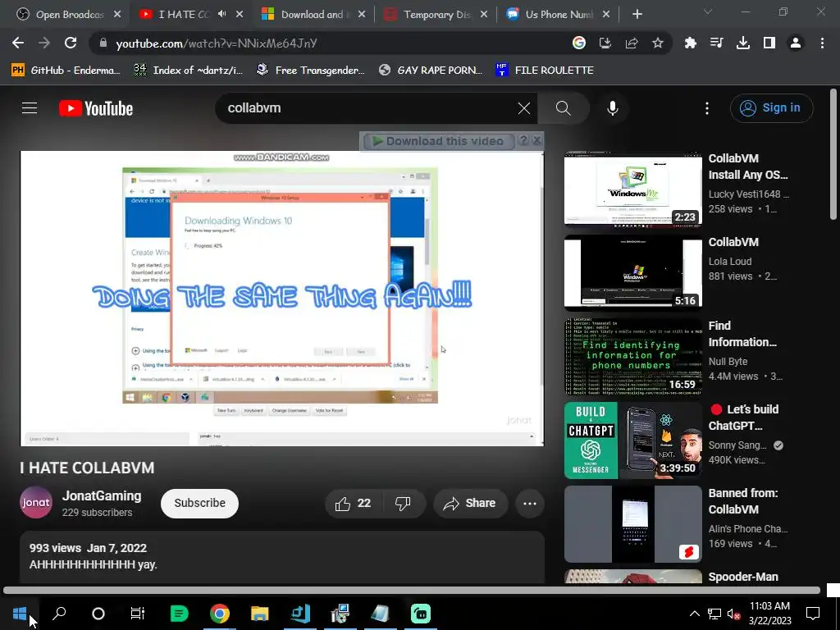Open a new browser tab

[637, 15]
